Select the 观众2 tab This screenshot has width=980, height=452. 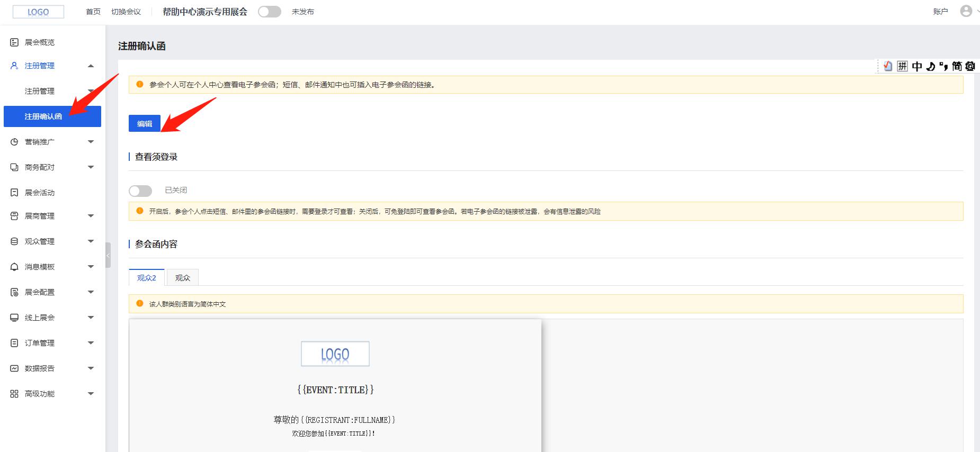[147, 278]
